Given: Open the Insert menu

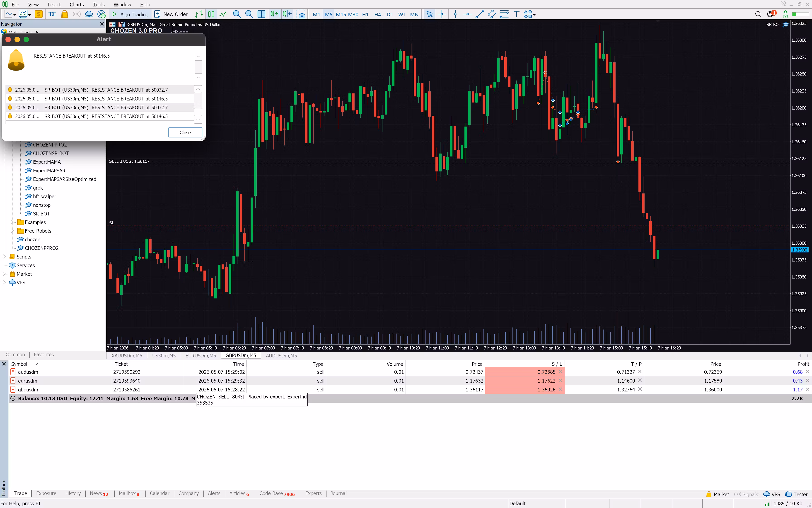Looking at the screenshot, I should tap(54, 4).
